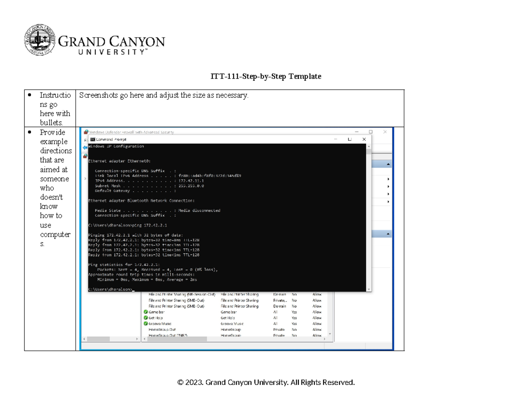Toggle the green enabled checkmark on Game bar rule

[x=146, y=312]
